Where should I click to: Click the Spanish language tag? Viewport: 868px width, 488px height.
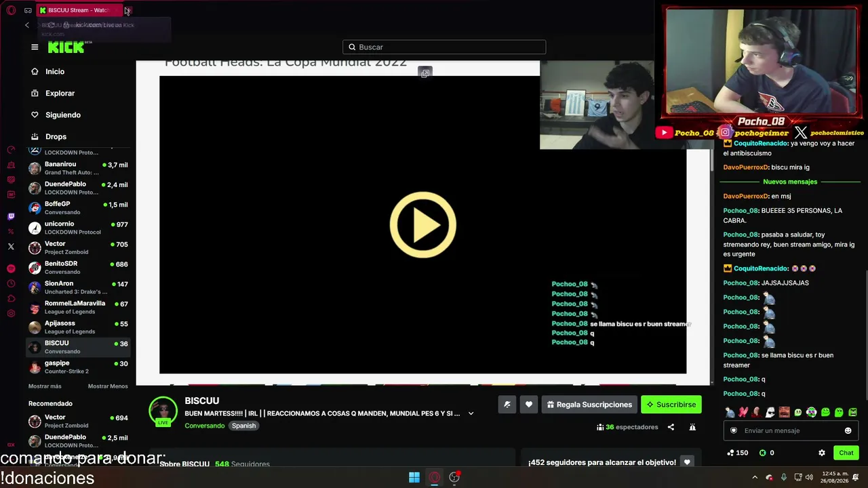point(243,426)
